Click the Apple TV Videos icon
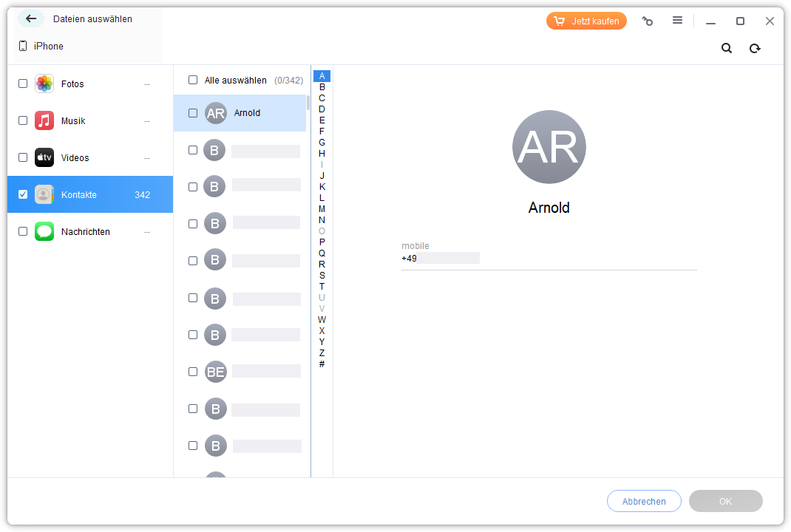 click(44, 157)
